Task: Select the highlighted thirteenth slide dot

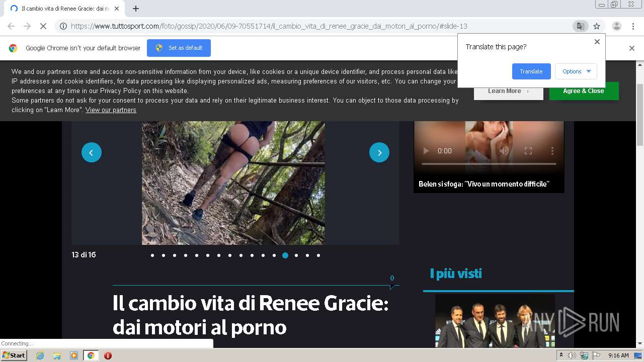Action: coord(285,255)
